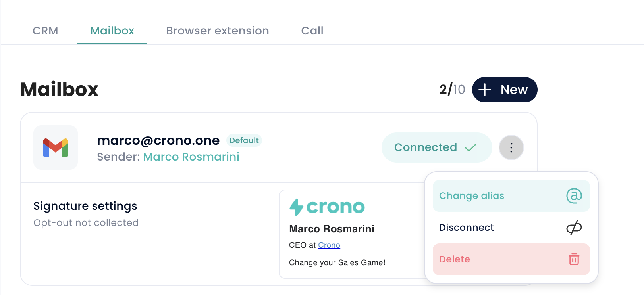
Task: Choose Change alias from the menu
Action: tap(472, 196)
